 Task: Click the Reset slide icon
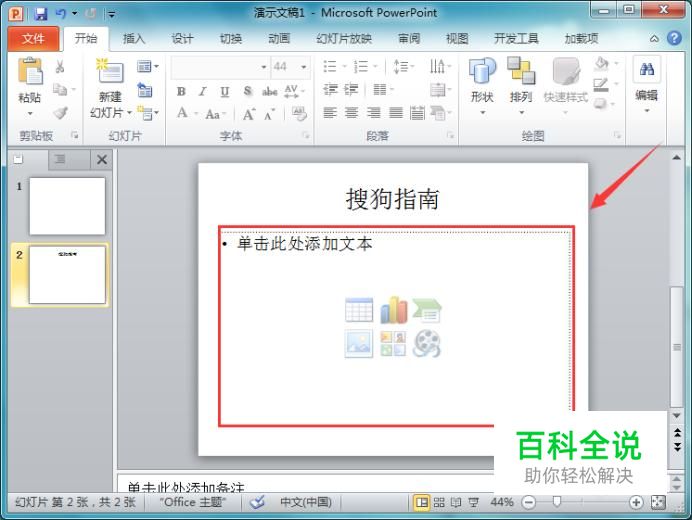[x=145, y=90]
